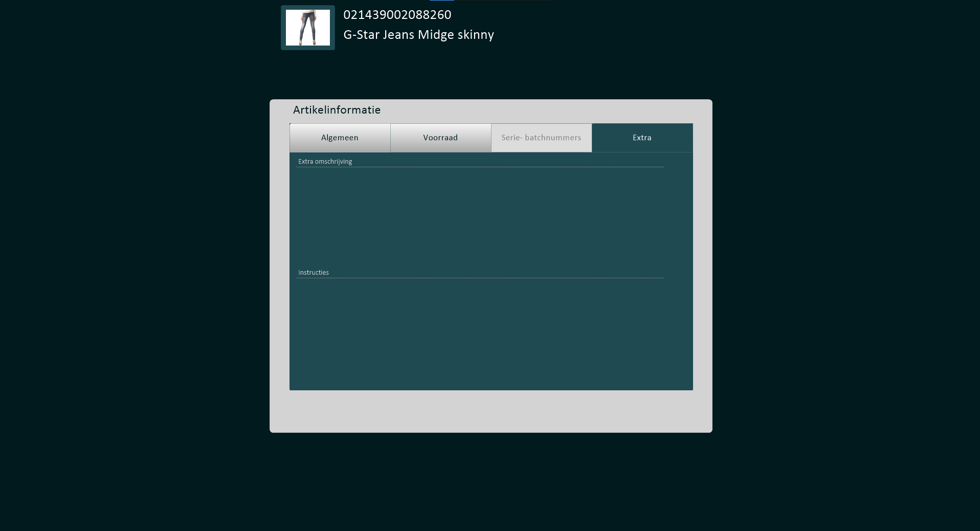
Task: Click the Extra omschrijving label
Action: [x=325, y=162]
